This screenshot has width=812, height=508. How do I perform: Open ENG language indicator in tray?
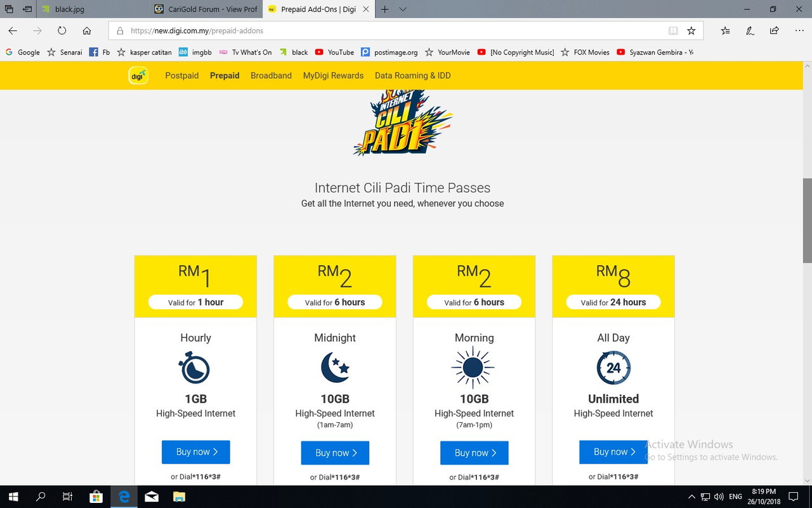click(735, 497)
